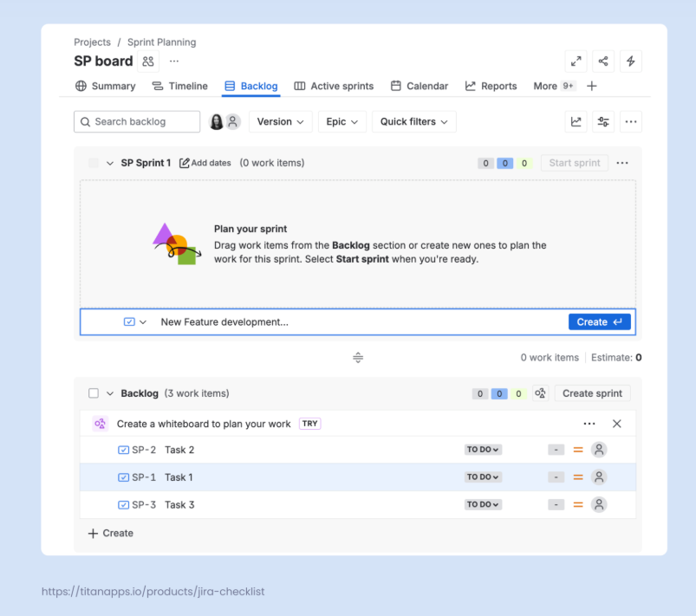Open the insights chart icon

click(576, 122)
